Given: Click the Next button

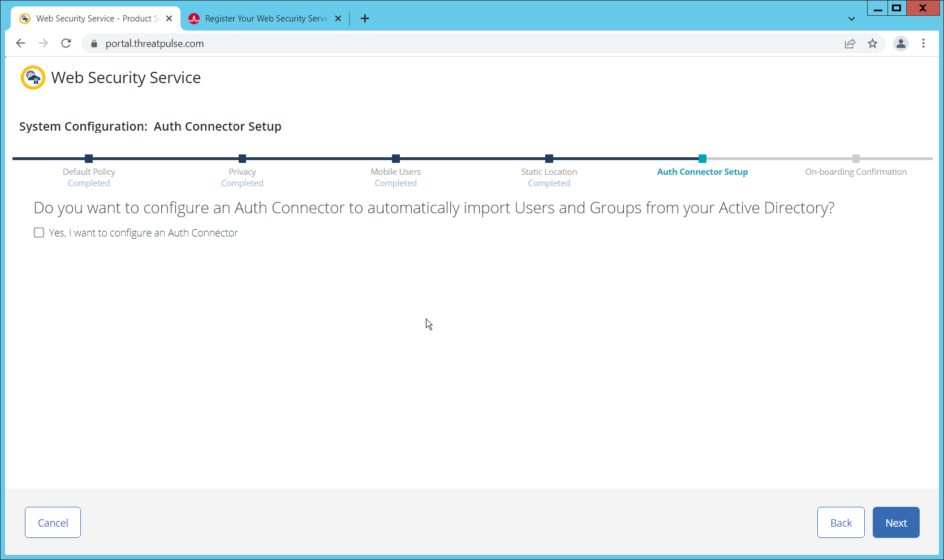Looking at the screenshot, I should coord(895,523).
